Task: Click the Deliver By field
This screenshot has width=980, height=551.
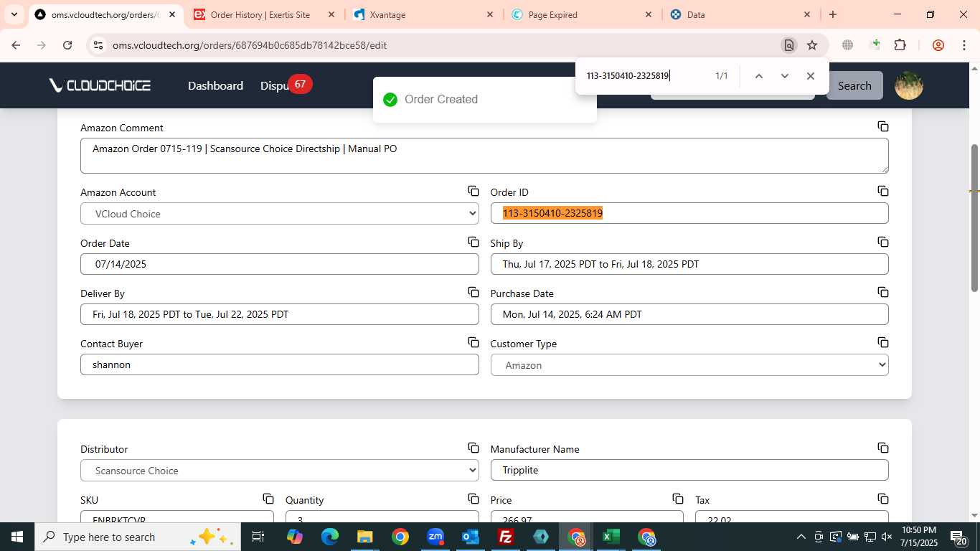Action: 279,314
